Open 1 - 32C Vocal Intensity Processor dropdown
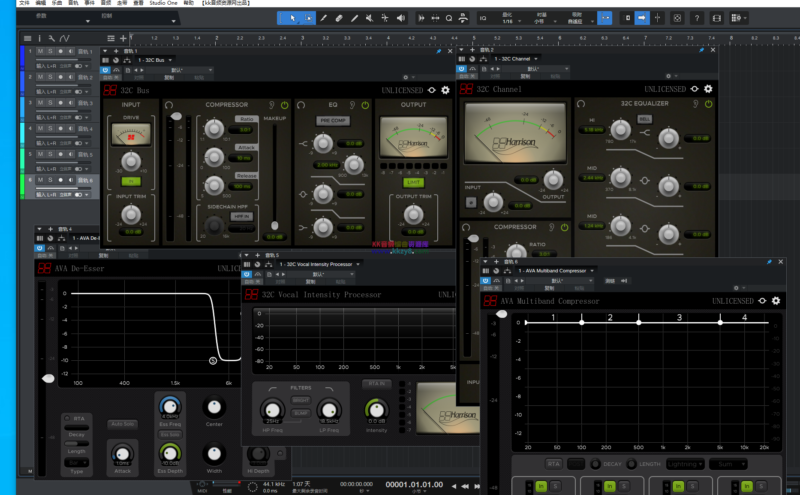Viewport: 800px width, 495px height. point(319,264)
